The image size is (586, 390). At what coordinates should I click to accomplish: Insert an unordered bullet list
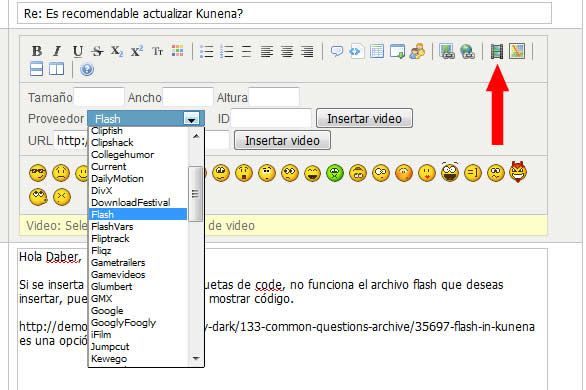click(x=206, y=51)
